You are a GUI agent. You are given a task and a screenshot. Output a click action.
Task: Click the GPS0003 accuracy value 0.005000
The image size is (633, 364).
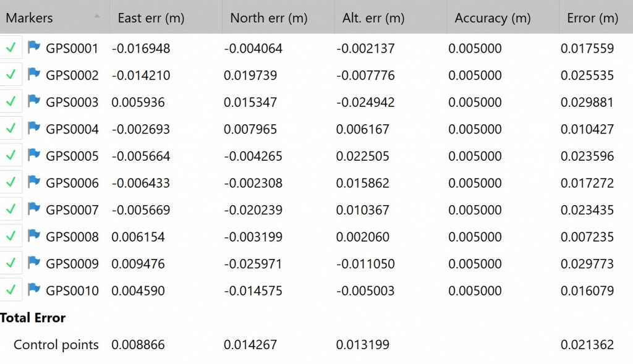tap(475, 102)
